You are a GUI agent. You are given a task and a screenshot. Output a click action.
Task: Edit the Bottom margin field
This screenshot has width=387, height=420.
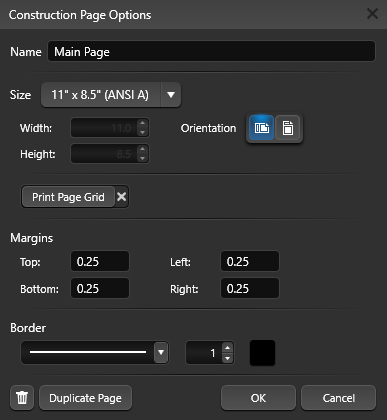(100, 288)
